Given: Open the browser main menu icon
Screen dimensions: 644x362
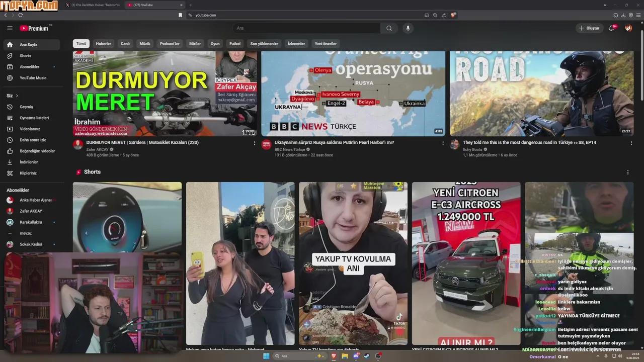Looking at the screenshot, I should pyautogui.click(x=638, y=15).
